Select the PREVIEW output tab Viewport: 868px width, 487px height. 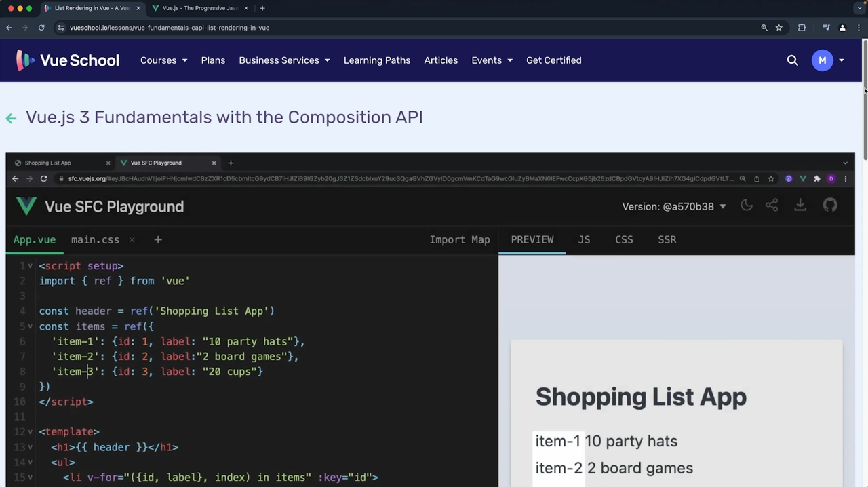coord(532,239)
